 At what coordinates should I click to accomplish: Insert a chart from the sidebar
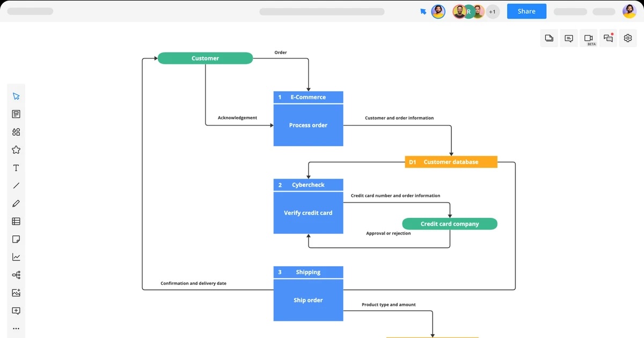coord(16,256)
